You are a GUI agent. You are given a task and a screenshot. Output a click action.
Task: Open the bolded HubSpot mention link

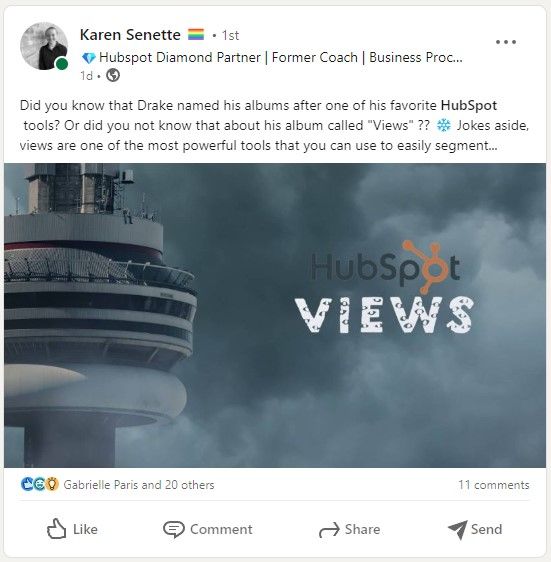point(469,105)
